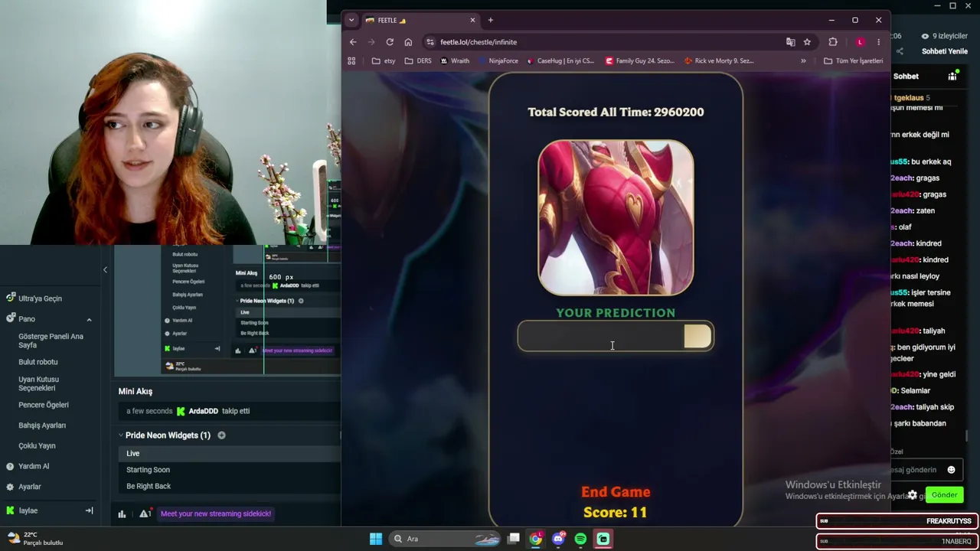Open Spotify from the taskbar
Viewport: 980px width, 551px height.
coord(580,539)
